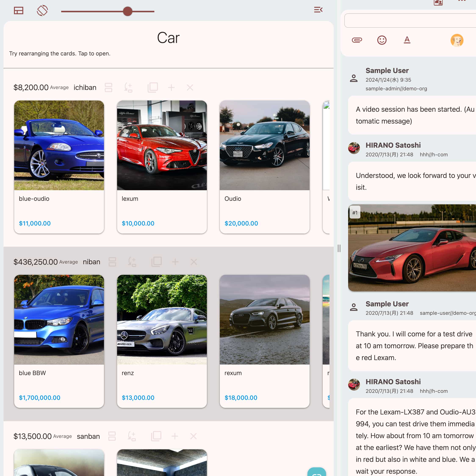The image size is (476, 476).
Task: Click the panel divider handle
Action: pyautogui.click(x=339, y=248)
